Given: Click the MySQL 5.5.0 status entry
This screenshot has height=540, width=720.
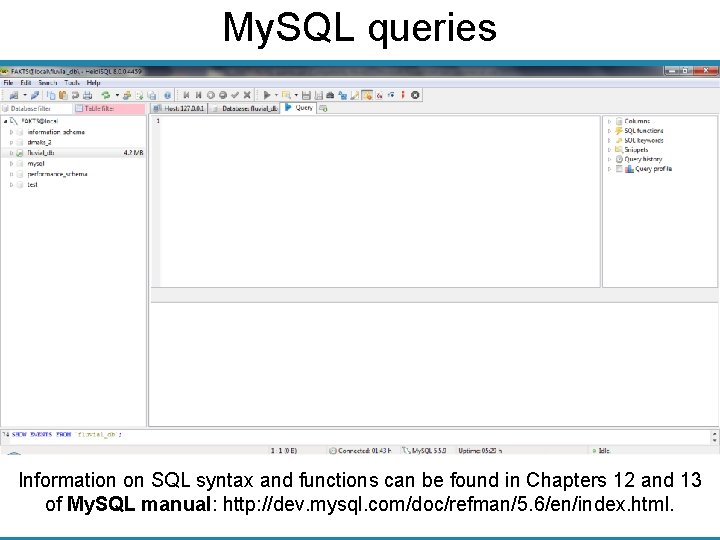Looking at the screenshot, I should coord(424,450).
